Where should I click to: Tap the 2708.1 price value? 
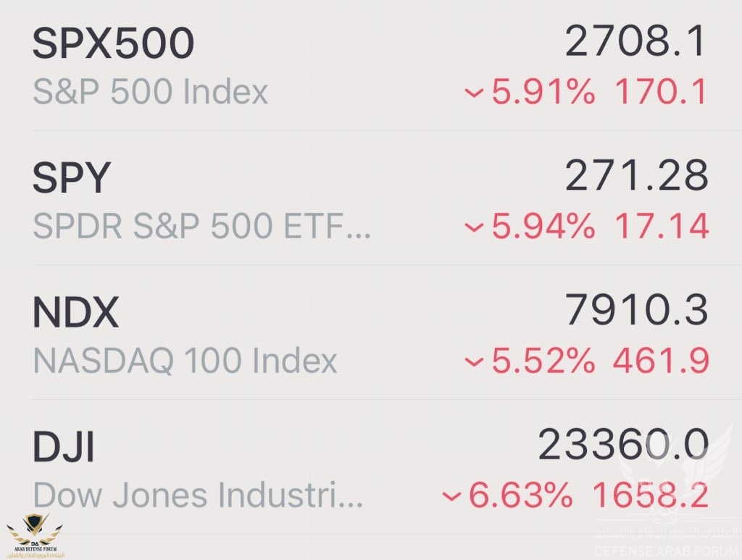pyautogui.click(x=635, y=43)
